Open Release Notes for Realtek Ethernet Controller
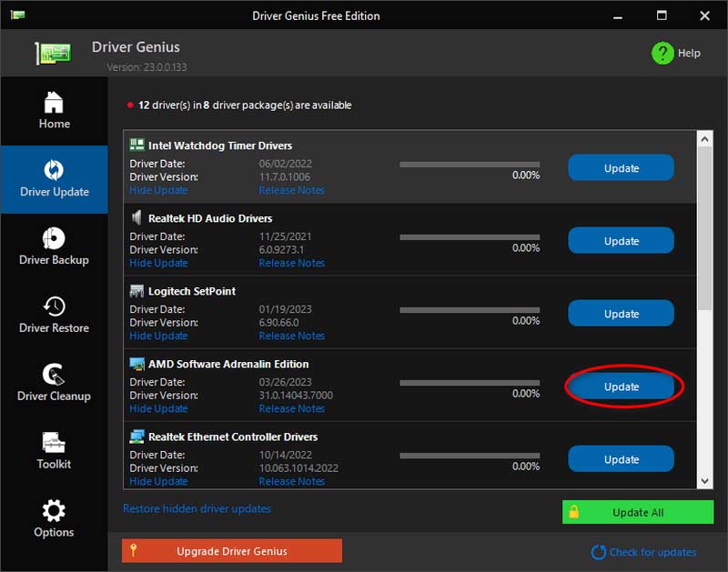The height and width of the screenshot is (572, 728). (291, 482)
